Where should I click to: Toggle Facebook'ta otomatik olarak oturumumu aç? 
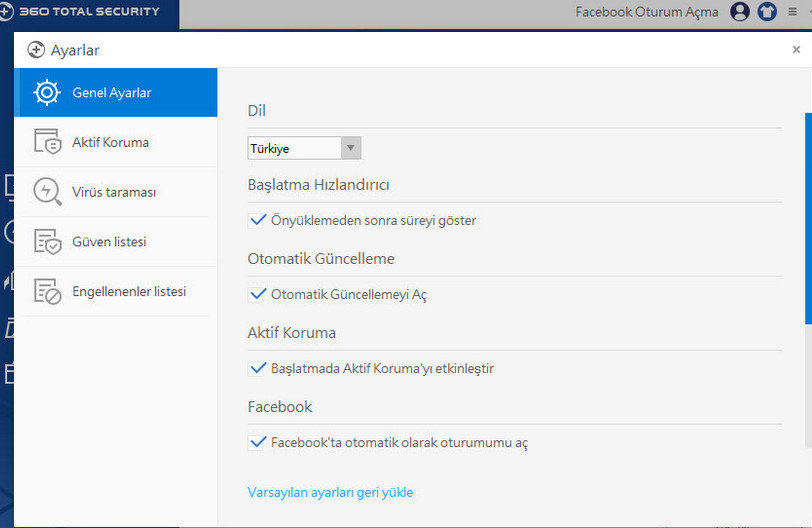coord(257,443)
